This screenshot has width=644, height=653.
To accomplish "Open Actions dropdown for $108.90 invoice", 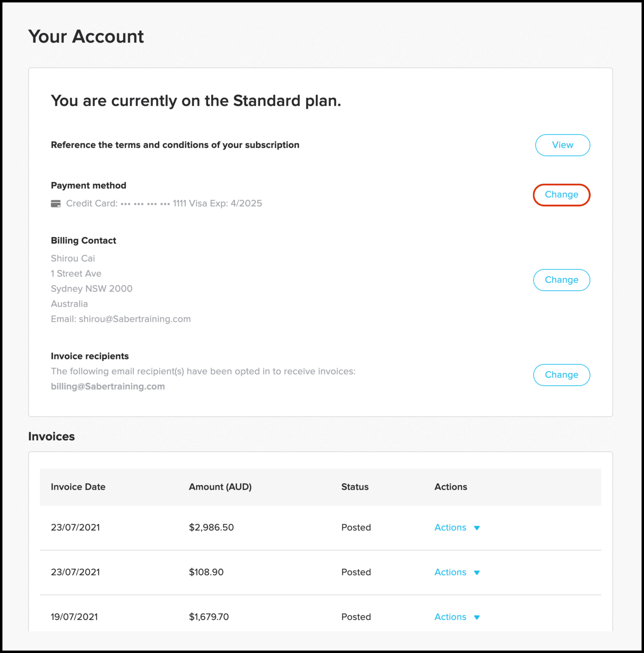I will (x=450, y=572).
